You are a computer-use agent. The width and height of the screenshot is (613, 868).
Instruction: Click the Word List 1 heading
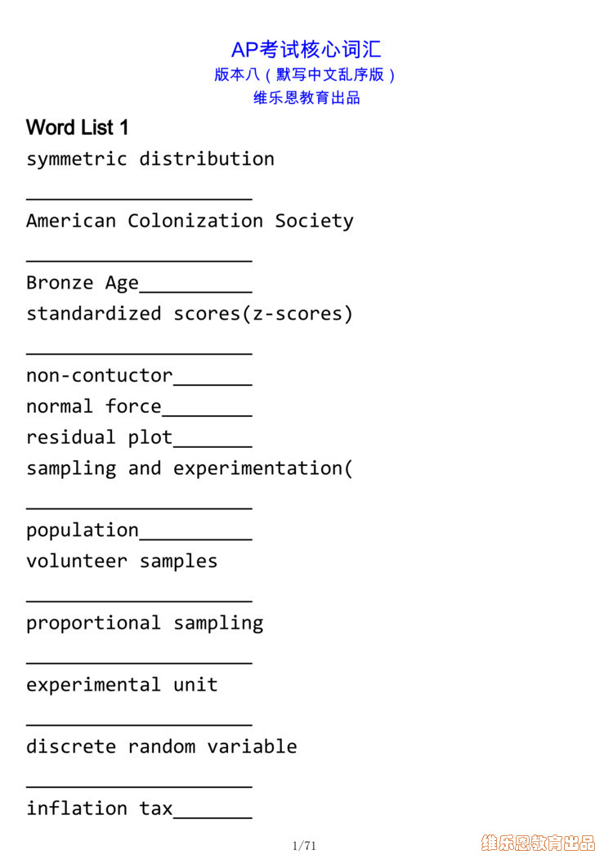(x=77, y=128)
